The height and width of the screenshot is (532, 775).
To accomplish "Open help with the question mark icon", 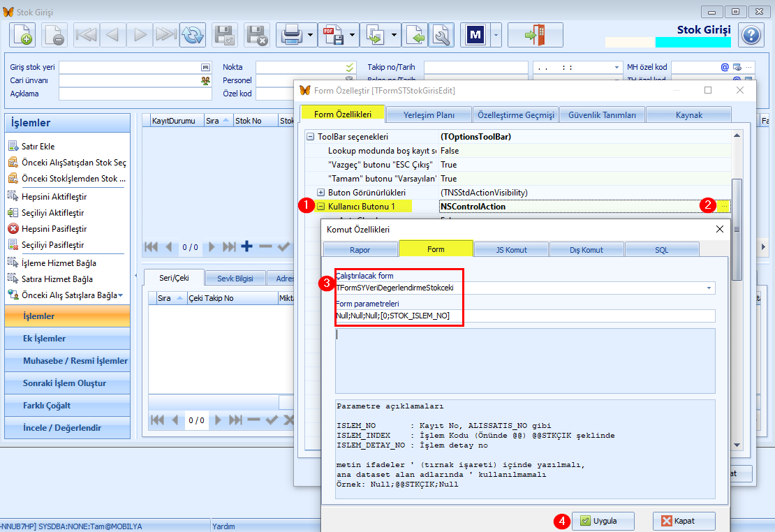I will [x=751, y=35].
